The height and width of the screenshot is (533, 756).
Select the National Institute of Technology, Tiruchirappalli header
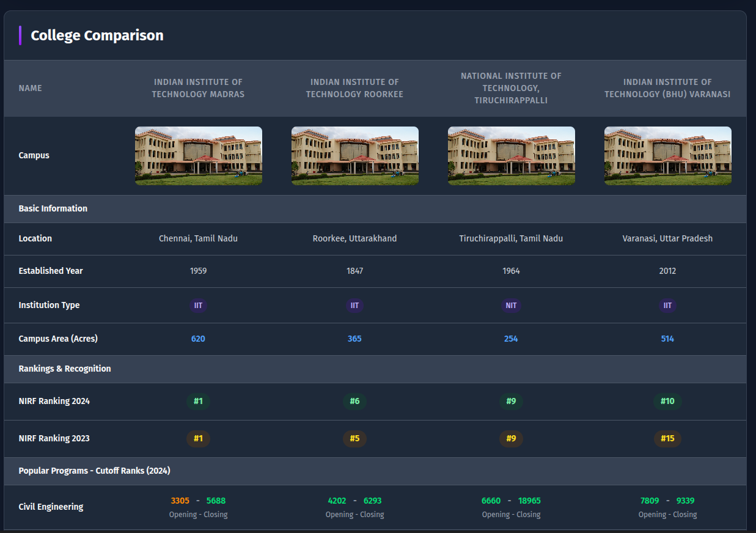tap(511, 88)
